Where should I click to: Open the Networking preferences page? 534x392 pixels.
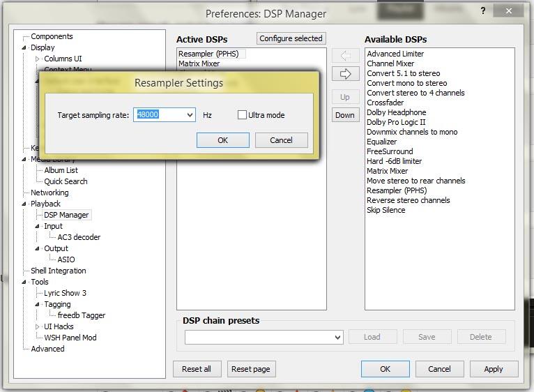click(49, 193)
